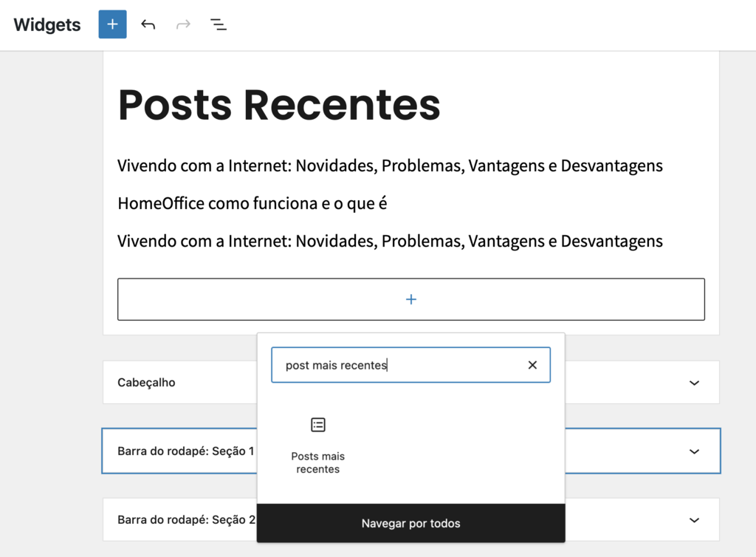
Task: Open the document list view
Action: [x=219, y=24]
